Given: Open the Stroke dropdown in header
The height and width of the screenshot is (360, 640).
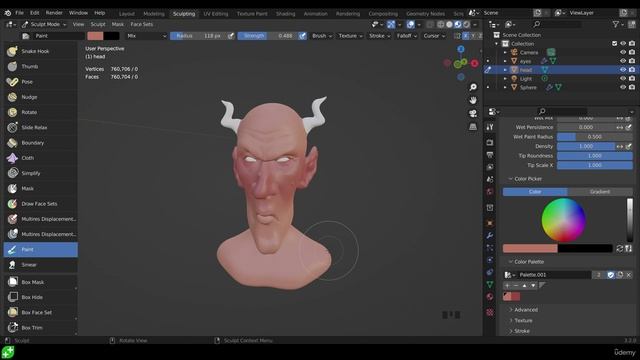Looking at the screenshot, I should coord(380,36).
